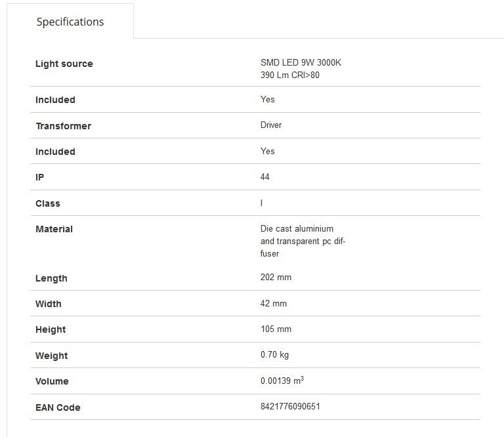Select the 0.70 kg weight value
This screenshot has width=504, height=437.
tap(274, 355)
